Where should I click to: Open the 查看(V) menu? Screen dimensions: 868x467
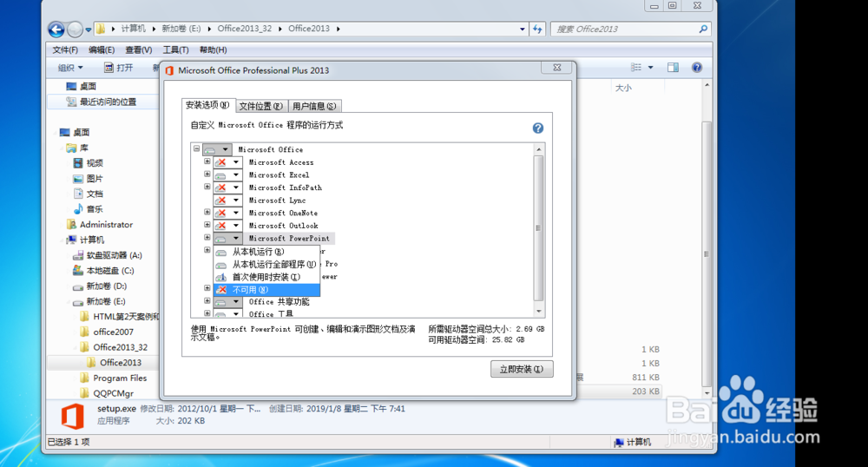pos(138,49)
